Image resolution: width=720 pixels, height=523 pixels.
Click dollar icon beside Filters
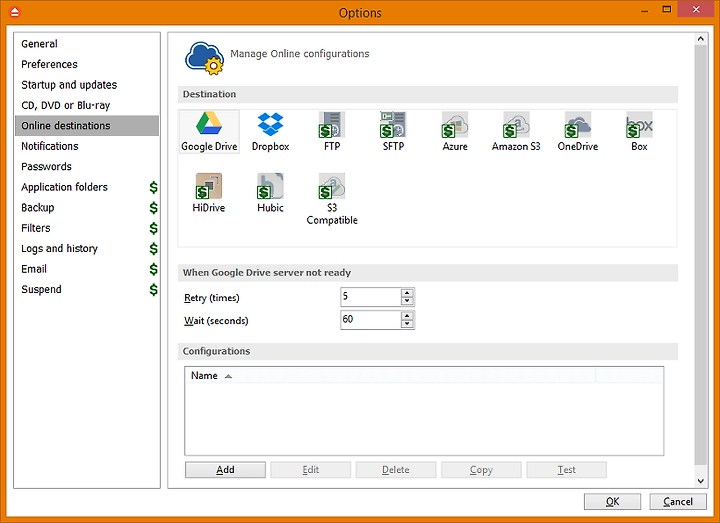153,228
